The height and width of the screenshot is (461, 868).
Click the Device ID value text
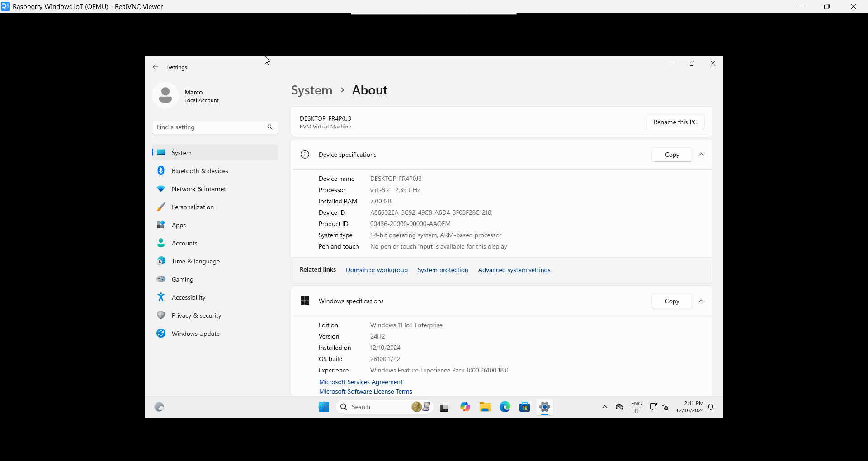[430, 212]
